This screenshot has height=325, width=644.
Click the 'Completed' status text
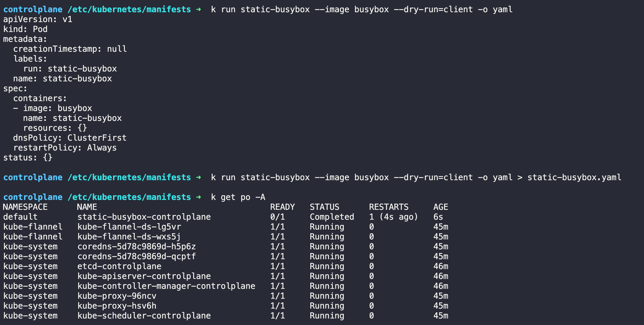(332, 217)
